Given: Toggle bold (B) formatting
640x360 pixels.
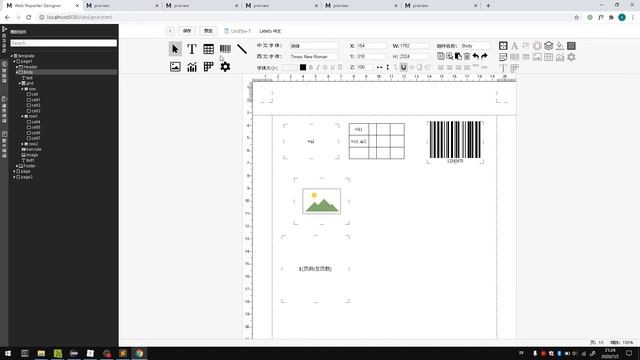Looking at the screenshot, I should coord(311,67).
